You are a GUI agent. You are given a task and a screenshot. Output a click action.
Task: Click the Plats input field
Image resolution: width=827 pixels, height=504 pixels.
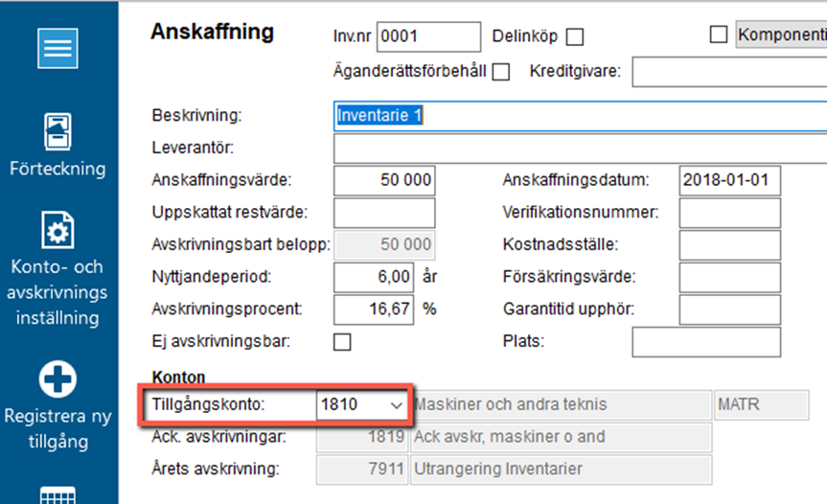pos(706,342)
